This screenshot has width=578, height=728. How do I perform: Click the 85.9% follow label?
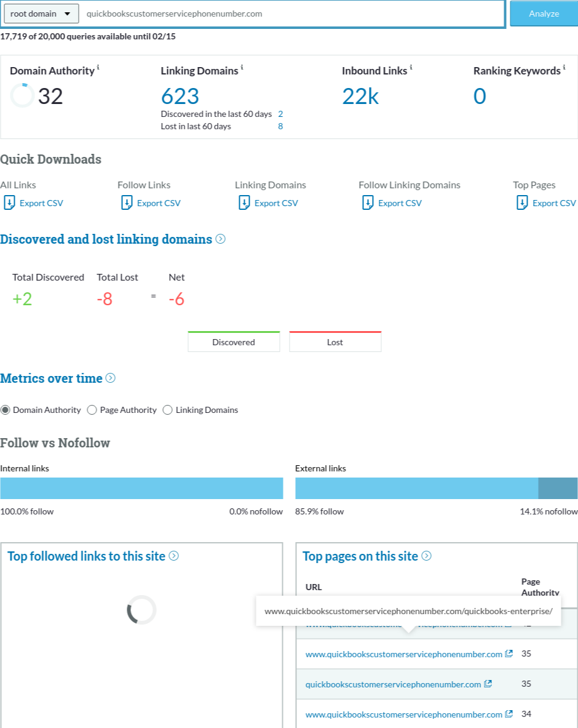click(x=320, y=511)
